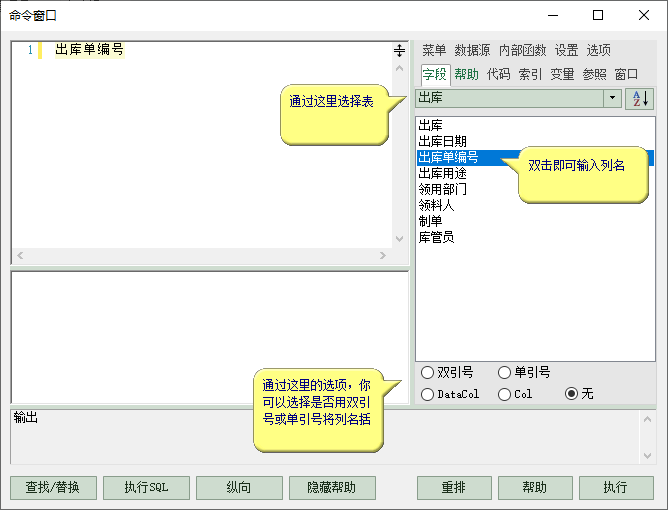
Task: Switch to the 代码 tab
Action: pos(498,74)
